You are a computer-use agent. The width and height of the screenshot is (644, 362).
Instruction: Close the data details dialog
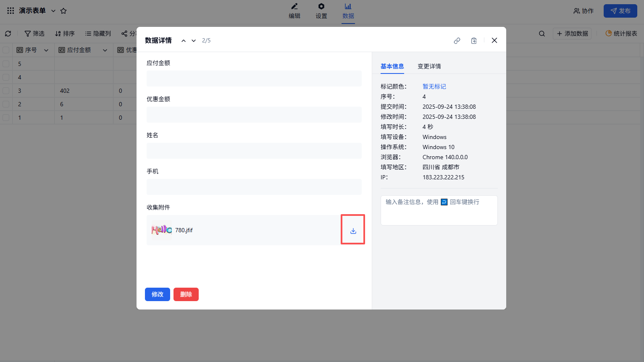click(x=494, y=40)
